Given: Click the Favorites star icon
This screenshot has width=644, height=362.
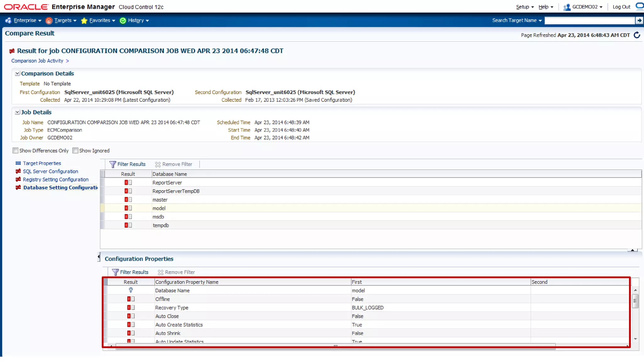Looking at the screenshot, I should point(84,20).
